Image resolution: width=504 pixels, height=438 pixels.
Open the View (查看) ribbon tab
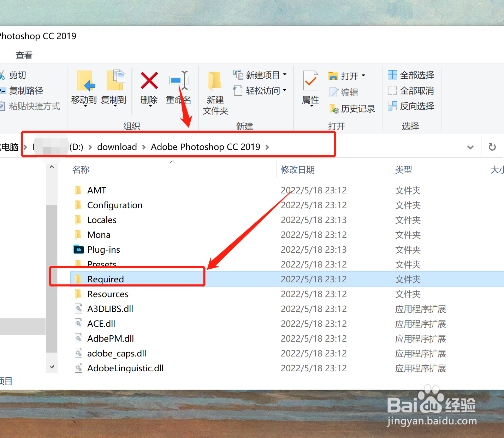tap(24, 55)
